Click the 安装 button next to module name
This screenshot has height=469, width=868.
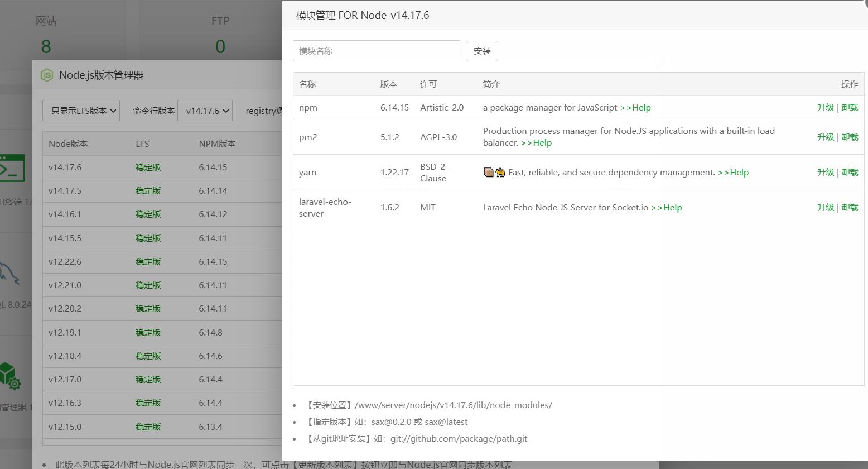coord(482,51)
